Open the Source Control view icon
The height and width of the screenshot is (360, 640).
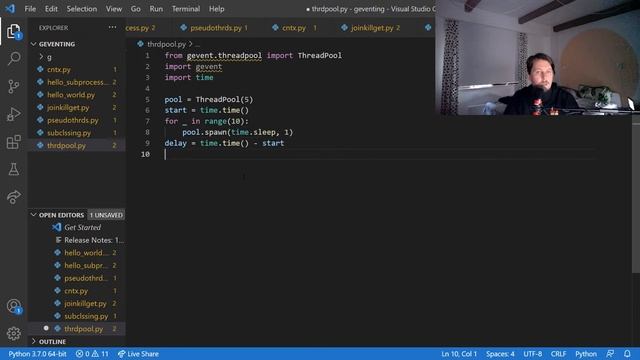[13, 87]
